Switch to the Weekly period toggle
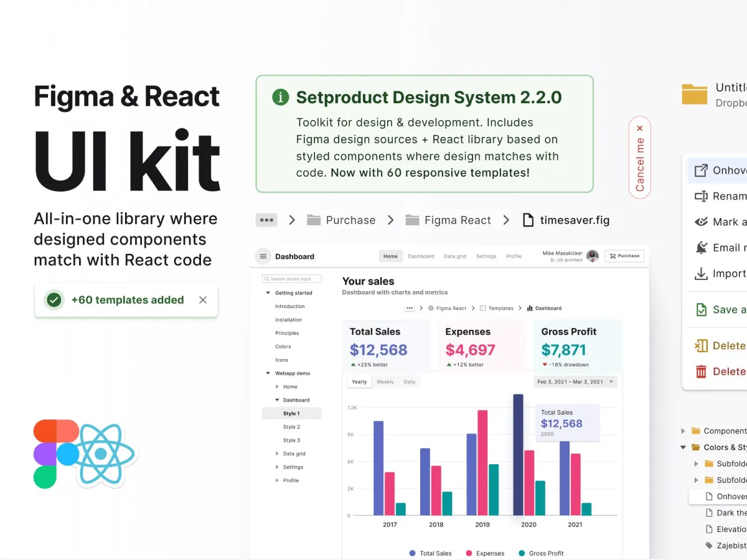 pos(385,382)
